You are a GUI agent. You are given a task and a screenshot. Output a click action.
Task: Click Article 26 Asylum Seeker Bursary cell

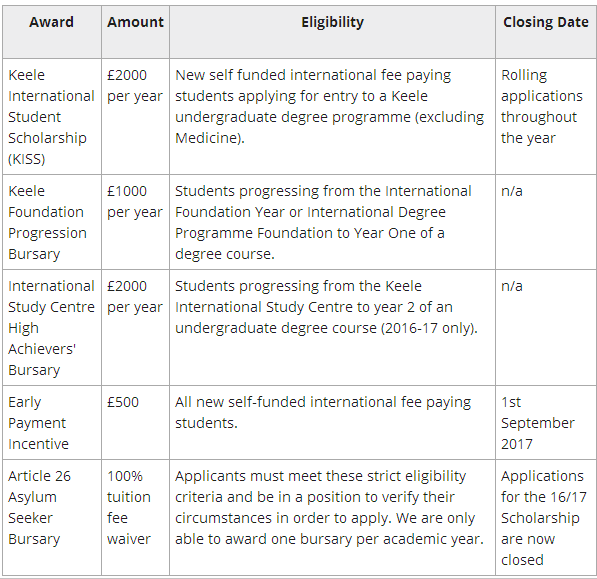(52, 518)
